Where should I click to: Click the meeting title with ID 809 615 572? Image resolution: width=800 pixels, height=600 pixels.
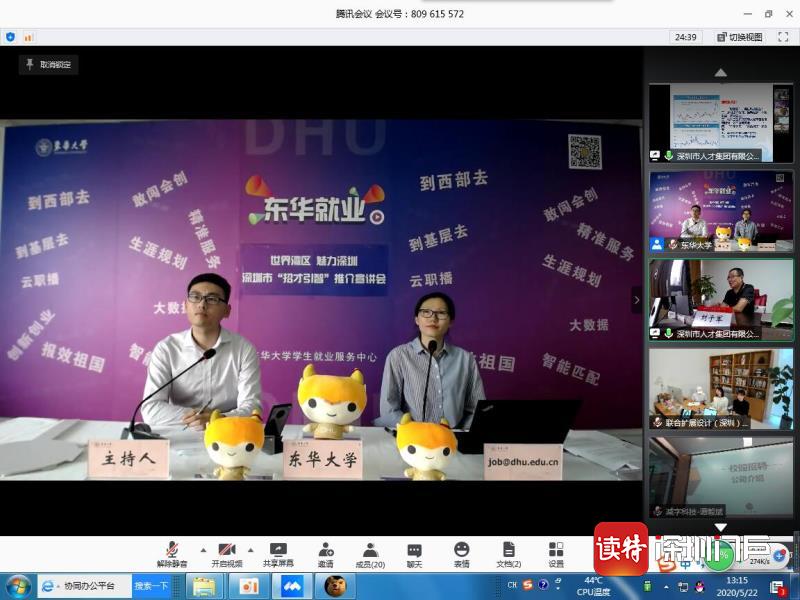(x=399, y=14)
